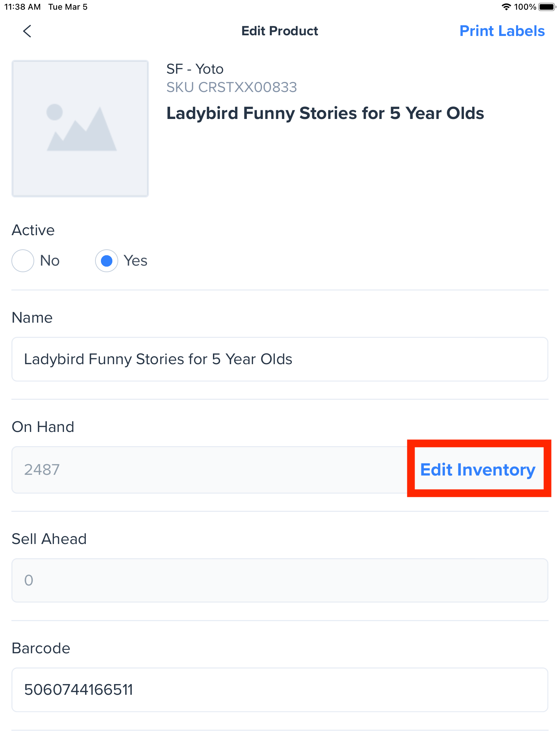
Task: Tap the 11:38 AM clock in status bar
Action: [x=22, y=7]
